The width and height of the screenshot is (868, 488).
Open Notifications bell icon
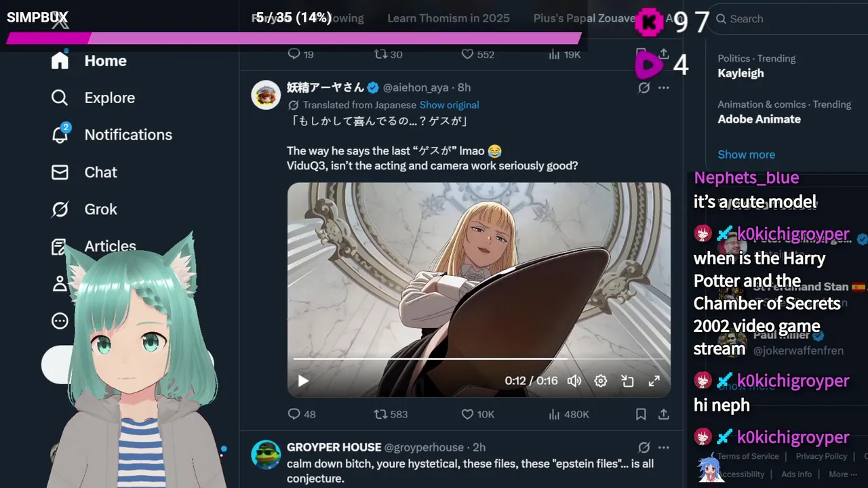(x=60, y=134)
